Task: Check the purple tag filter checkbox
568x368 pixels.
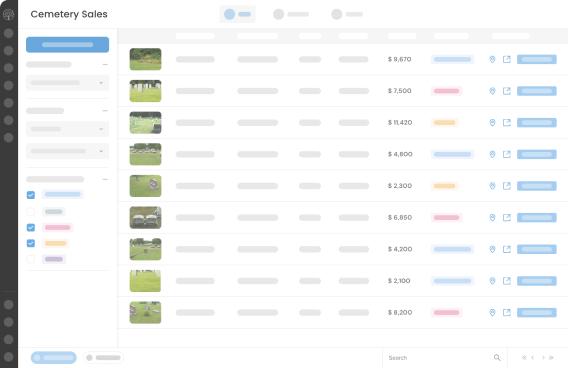Action: click(x=31, y=259)
